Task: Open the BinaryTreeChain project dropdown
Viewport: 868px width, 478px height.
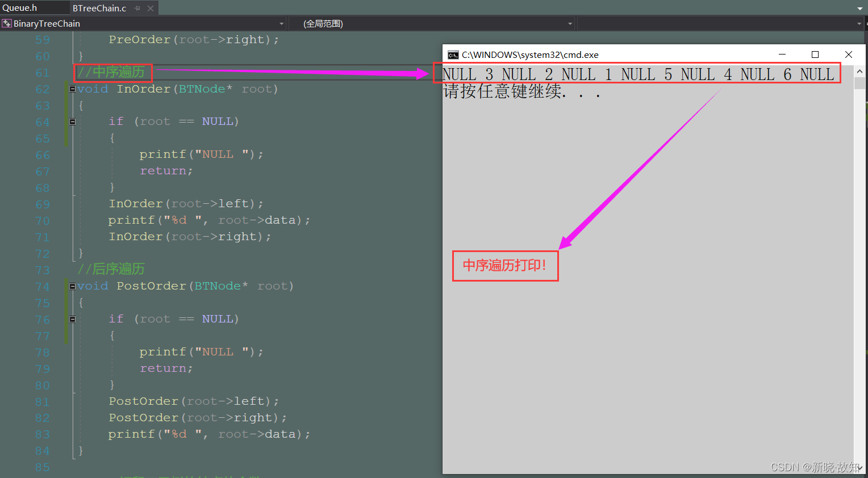Action: pyautogui.click(x=281, y=24)
